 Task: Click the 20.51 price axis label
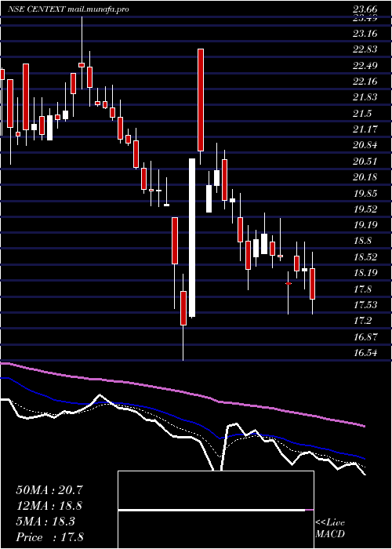coord(365,162)
